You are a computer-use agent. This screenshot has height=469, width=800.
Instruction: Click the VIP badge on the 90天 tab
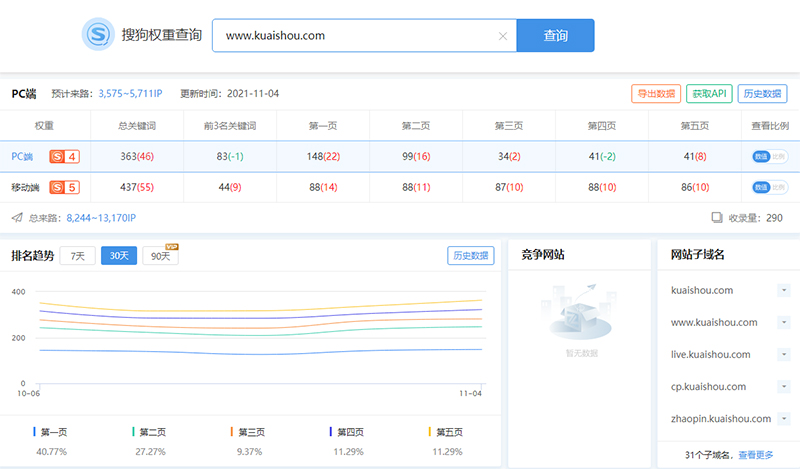point(172,246)
